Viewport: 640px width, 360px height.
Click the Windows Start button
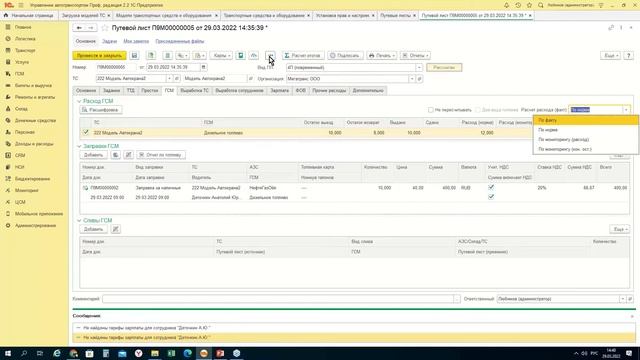pyautogui.click(x=8, y=353)
